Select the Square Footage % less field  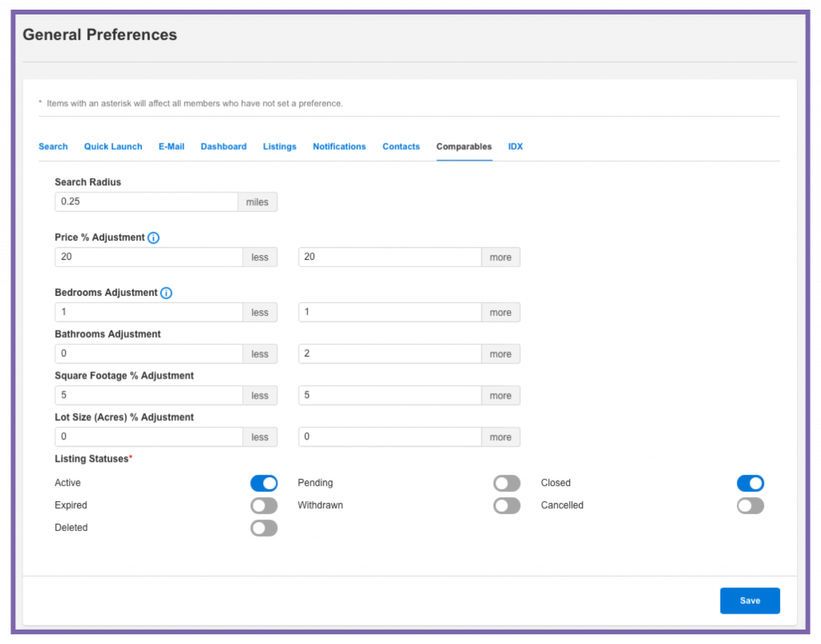click(x=149, y=395)
